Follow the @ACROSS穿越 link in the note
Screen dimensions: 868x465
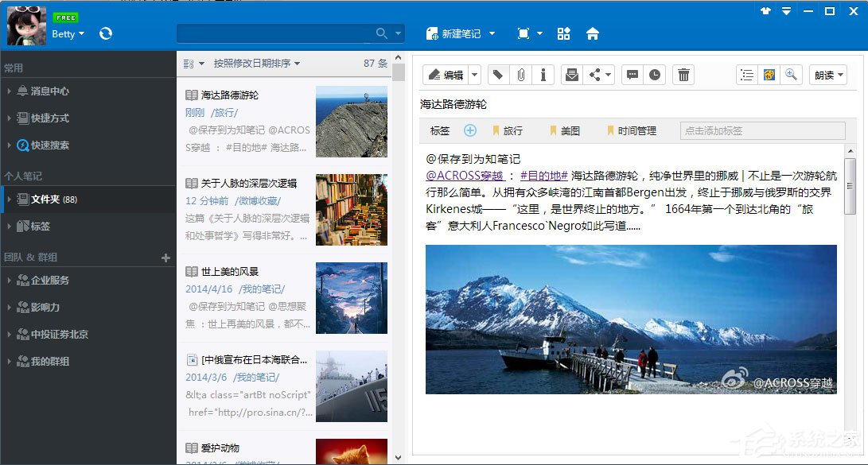(x=465, y=175)
